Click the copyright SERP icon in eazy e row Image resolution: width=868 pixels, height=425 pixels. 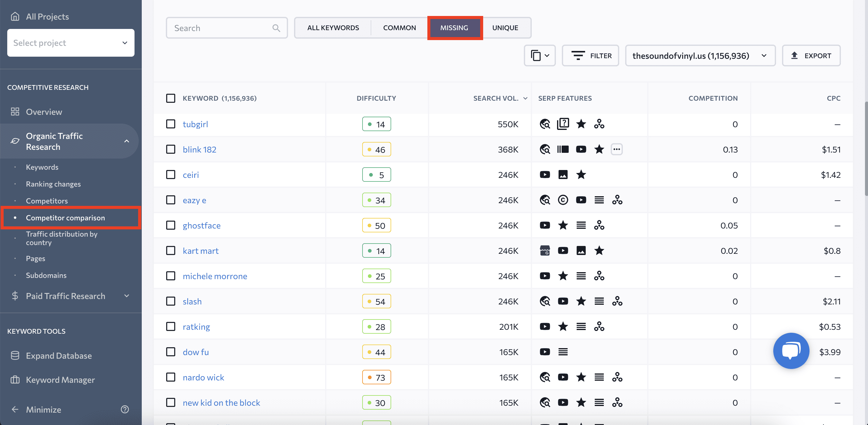point(563,200)
